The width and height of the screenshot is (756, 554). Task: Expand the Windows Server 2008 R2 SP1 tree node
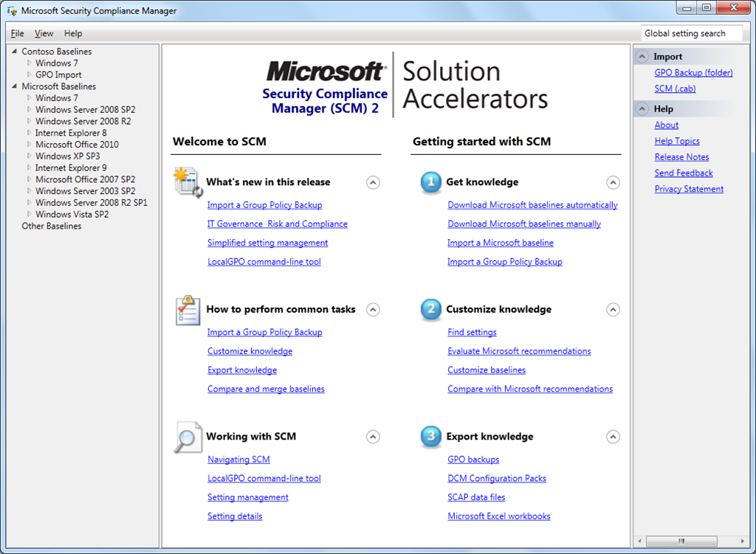tap(30, 203)
